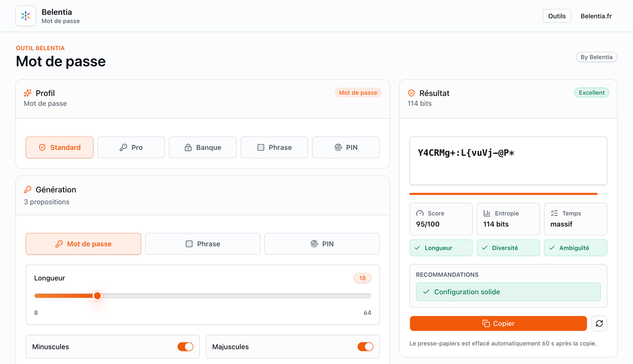
Task: Click the Résultat shield icon
Action: [411, 93]
